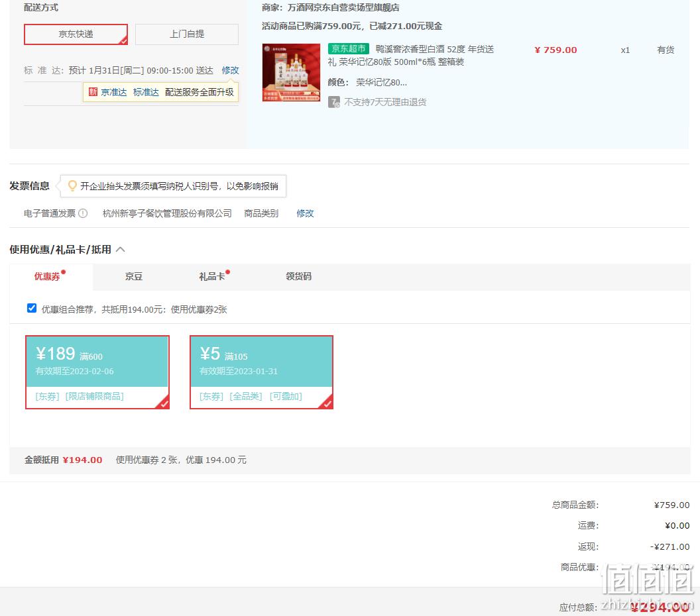The image size is (700, 616).
Task: Open 标准达 delivery service link
Action: (x=146, y=92)
